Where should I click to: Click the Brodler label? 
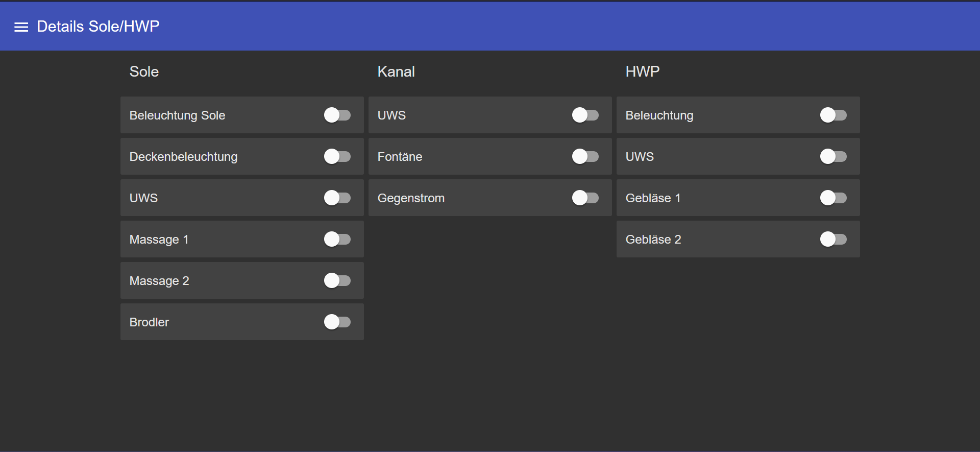point(149,322)
